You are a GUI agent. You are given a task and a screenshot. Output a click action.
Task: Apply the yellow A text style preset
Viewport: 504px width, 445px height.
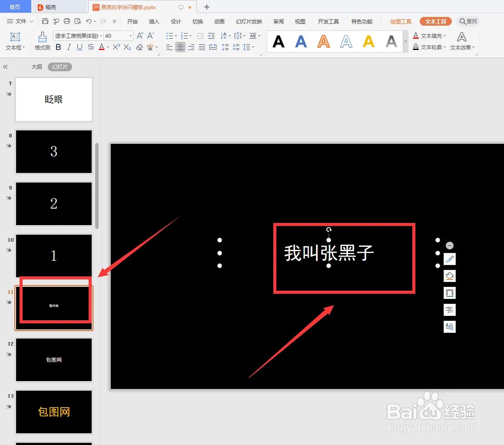pos(368,41)
